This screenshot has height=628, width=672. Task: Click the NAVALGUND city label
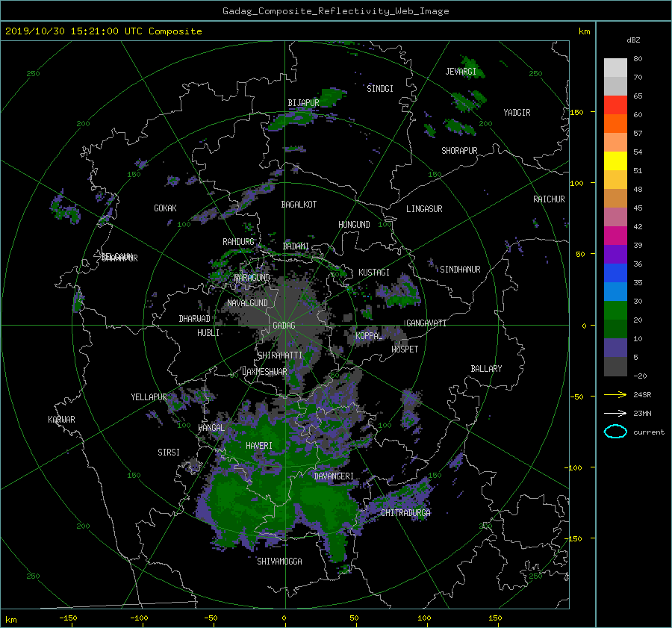pos(247,303)
